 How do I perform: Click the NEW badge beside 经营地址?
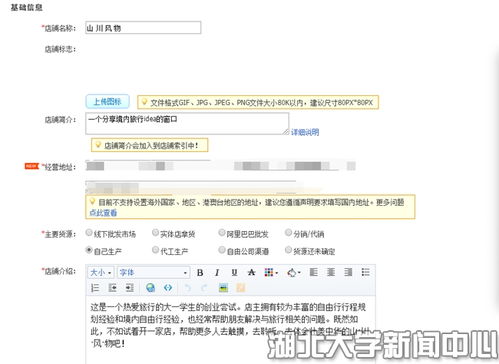pos(32,166)
